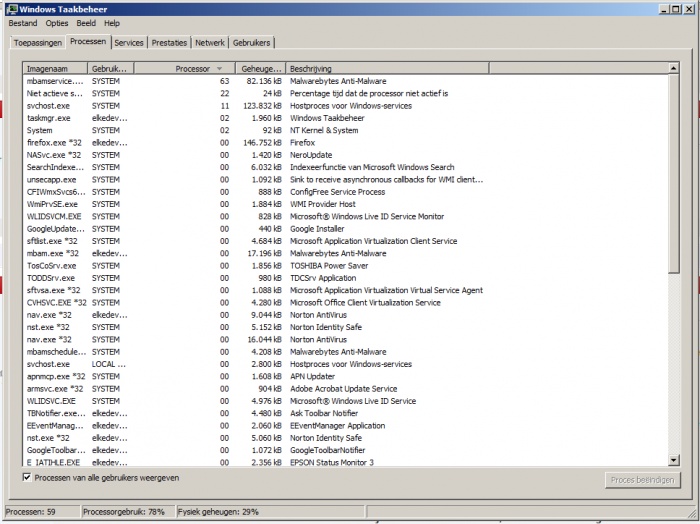This screenshot has width=700, height=524.
Task: Go to the Netwerk tab
Action: [210, 43]
